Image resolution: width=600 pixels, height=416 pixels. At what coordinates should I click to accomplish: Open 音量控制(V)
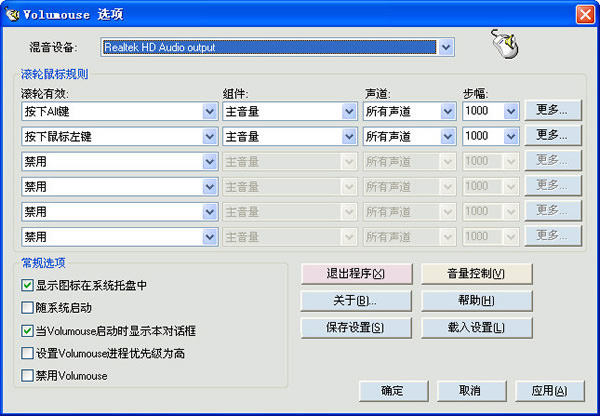pyautogui.click(x=476, y=274)
